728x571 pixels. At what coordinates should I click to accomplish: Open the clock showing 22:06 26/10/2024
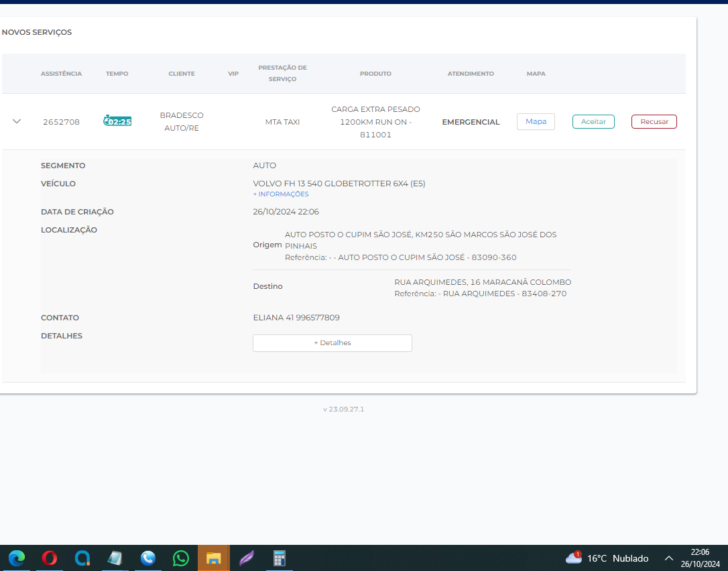(x=700, y=558)
